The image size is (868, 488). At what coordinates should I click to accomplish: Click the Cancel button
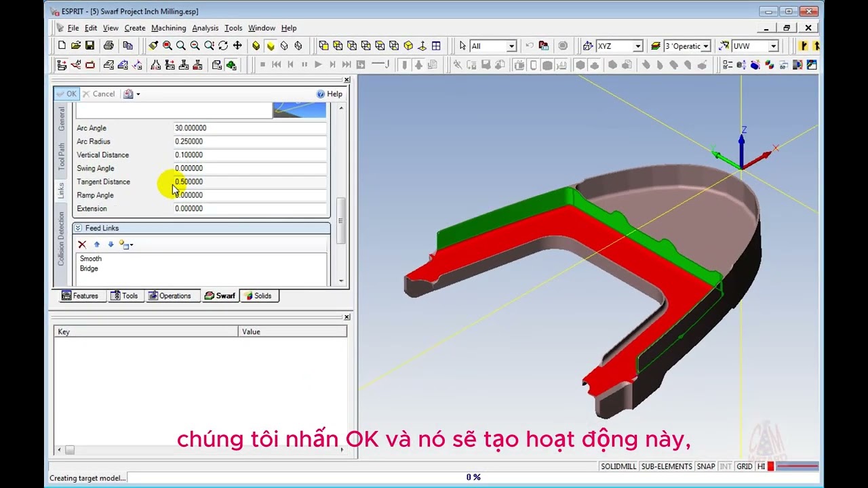click(x=98, y=94)
